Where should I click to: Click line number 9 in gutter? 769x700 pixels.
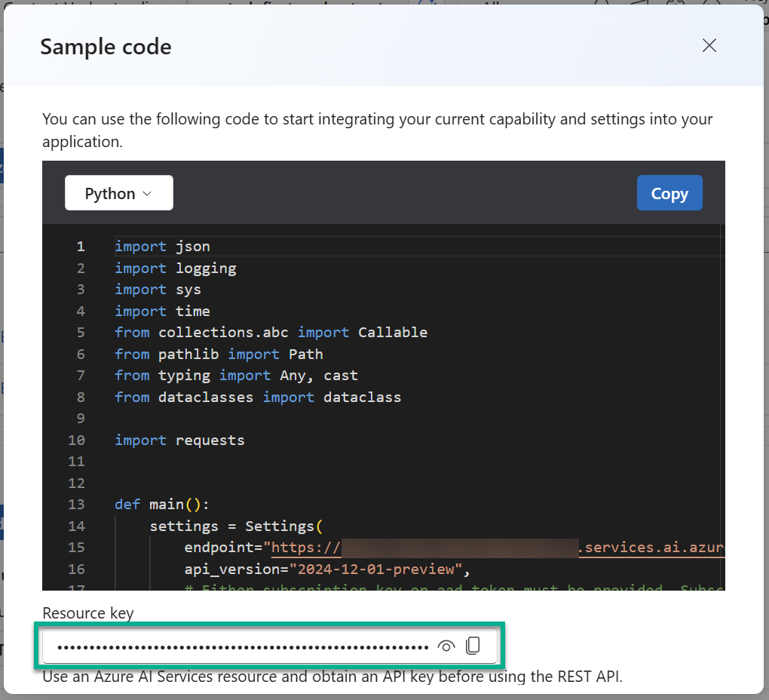[81, 419]
